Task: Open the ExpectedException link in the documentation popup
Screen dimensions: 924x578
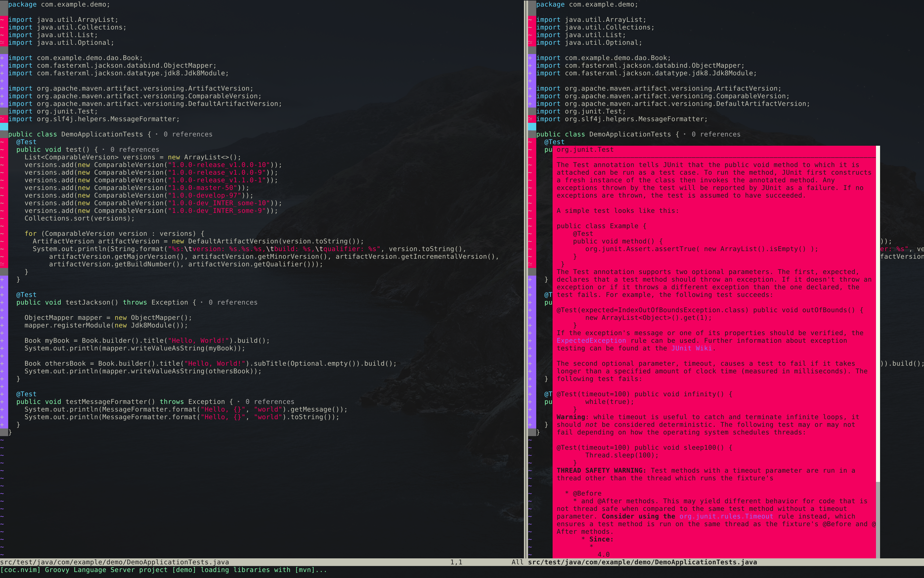Action: [591, 341]
